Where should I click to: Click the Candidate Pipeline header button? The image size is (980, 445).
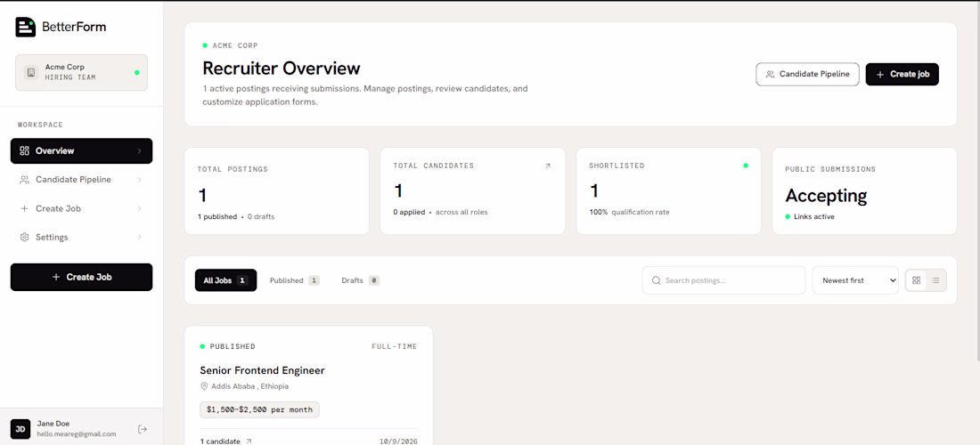(x=807, y=74)
